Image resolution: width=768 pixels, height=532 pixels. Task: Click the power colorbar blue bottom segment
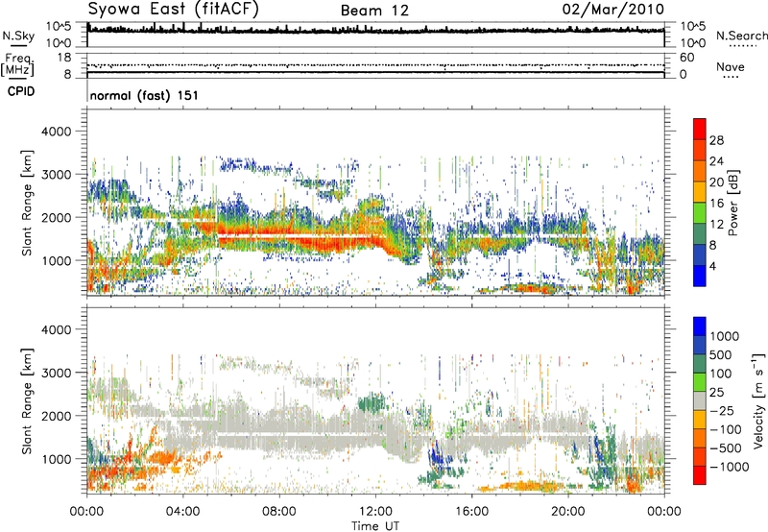700,276
